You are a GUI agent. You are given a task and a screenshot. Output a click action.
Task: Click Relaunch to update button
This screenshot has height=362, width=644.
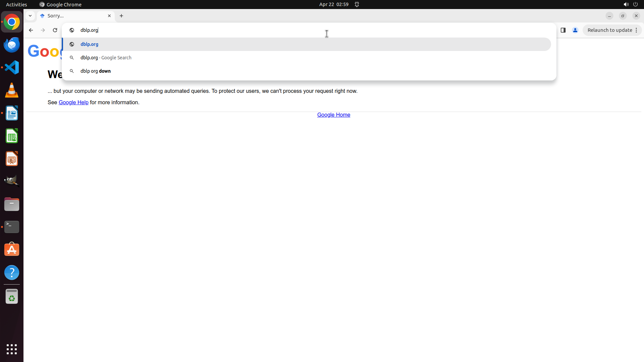pyautogui.click(x=609, y=30)
